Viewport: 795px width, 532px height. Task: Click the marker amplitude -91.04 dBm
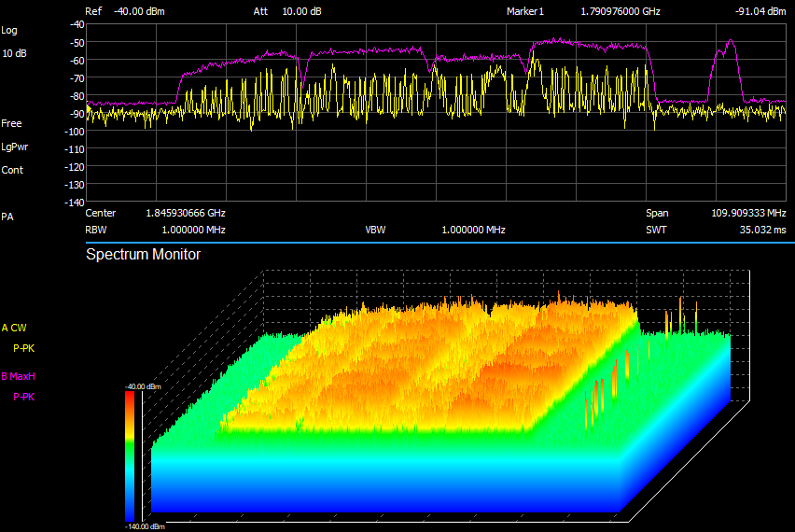[760, 11]
